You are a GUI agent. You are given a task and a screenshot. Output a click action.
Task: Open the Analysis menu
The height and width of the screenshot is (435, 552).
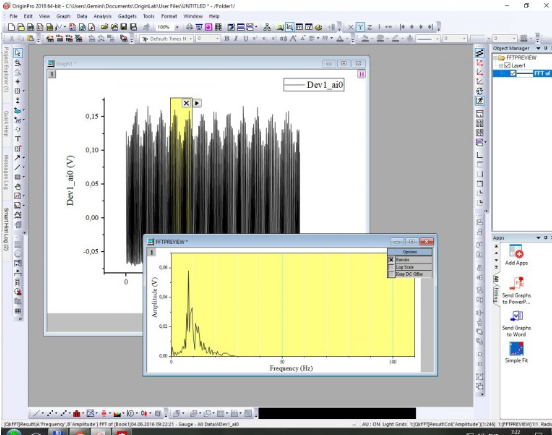102,16
